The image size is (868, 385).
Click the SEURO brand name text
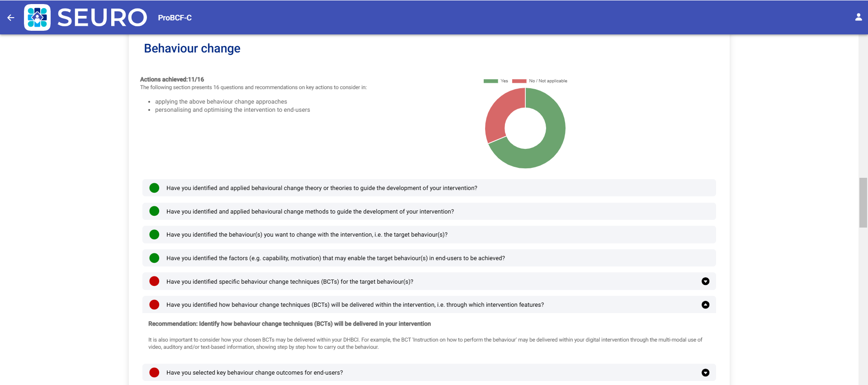pos(102,18)
